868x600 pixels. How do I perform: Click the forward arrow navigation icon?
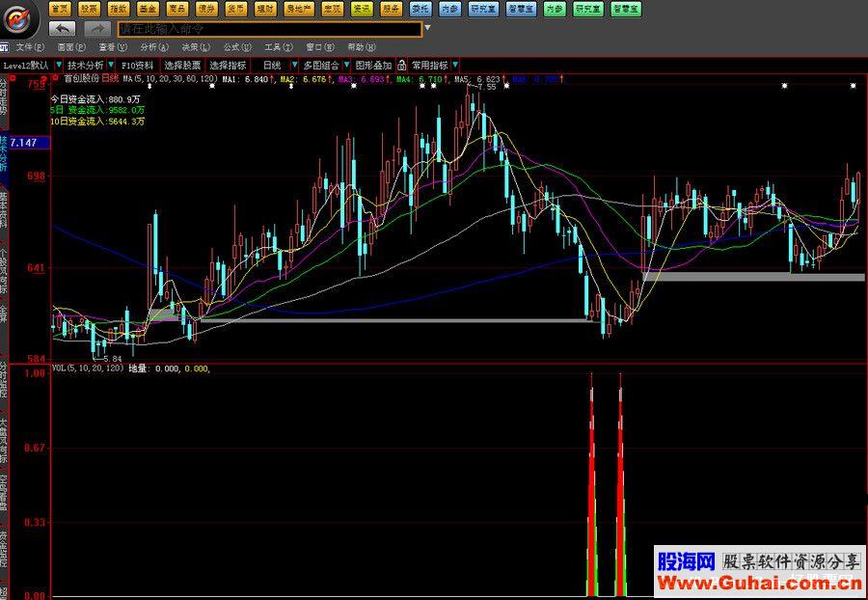(x=97, y=28)
